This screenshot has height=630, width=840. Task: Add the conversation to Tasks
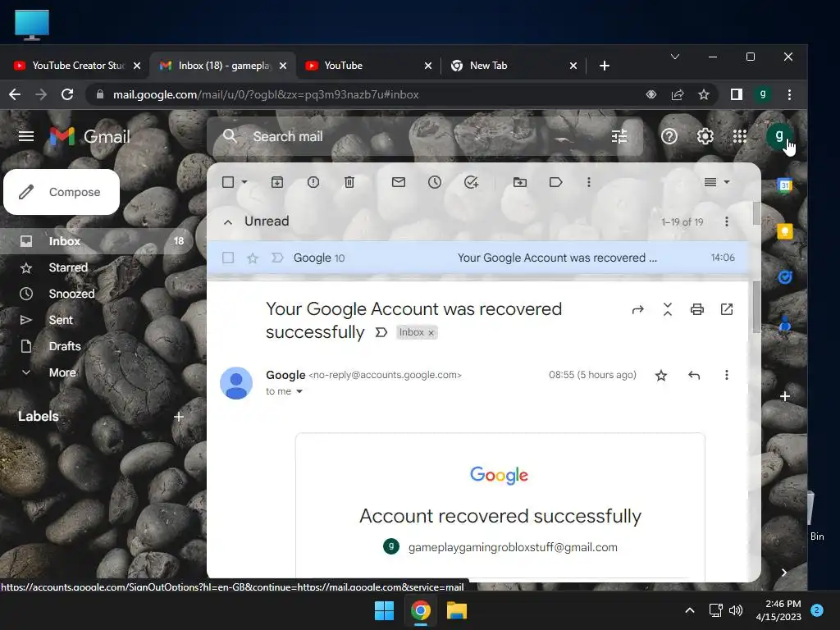[x=471, y=182]
